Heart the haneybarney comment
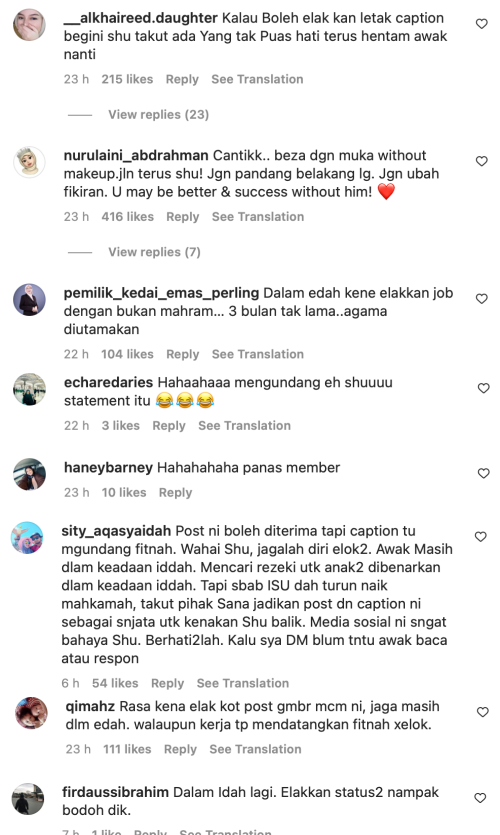This screenshot has width=500, height=835. pyautogui.click(x=483, y=473)
